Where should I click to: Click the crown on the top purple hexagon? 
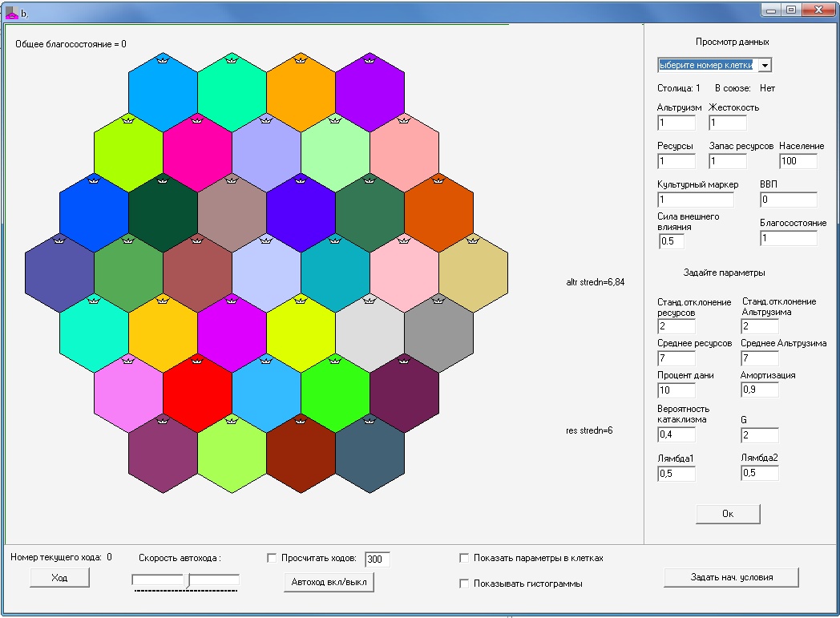click(370, 59)
